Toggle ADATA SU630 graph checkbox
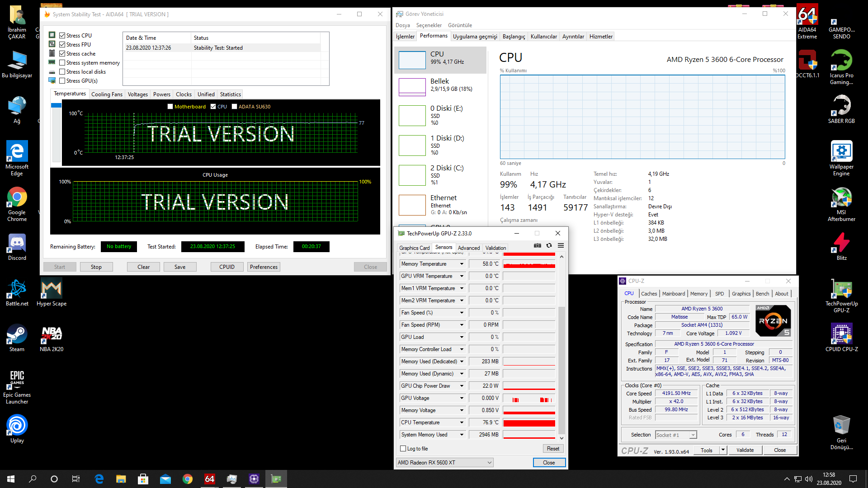The image size is (868, 488). (x=234, y=107)
